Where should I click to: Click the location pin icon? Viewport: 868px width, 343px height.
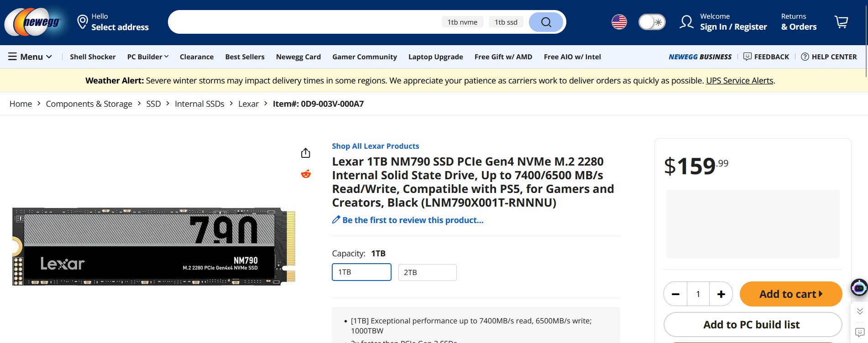coord(83,22)
